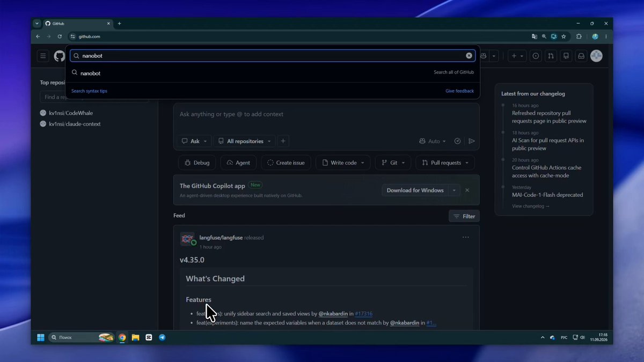The image size is (644, 362).
Task: Open langfuse release options ellipsis menu
Action: click(x=465, y=238)
